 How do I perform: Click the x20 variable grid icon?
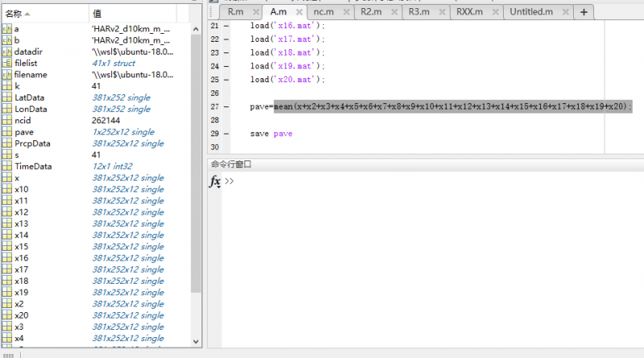(x=6, y=315)
